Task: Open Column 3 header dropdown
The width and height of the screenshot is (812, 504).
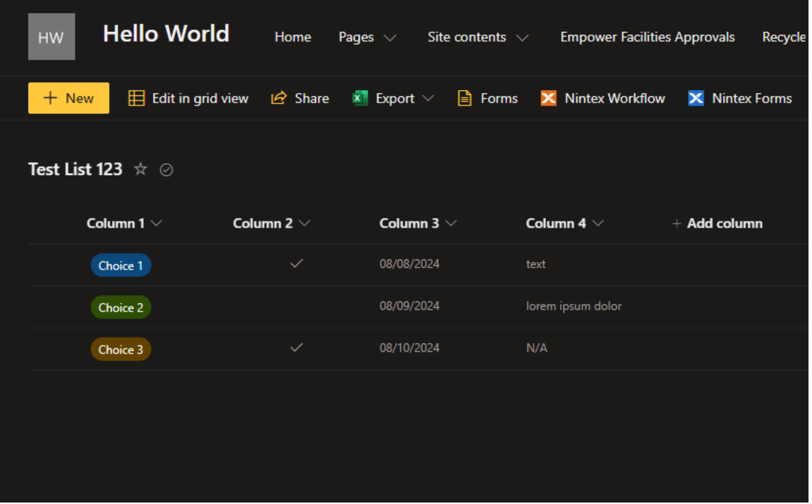Action: click(451, 223)
